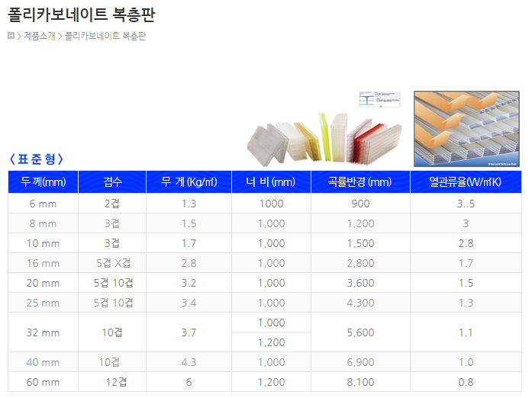Click the 3..5 thermal transmittance cell
The height and width of the screenshot is (398, 532).
click(x=466, y=204)
